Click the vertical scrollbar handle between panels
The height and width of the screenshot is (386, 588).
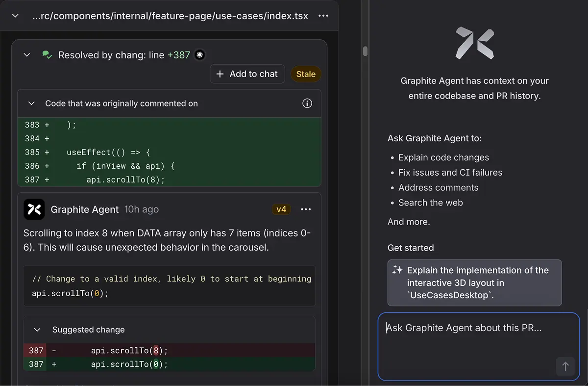(365, 51)
